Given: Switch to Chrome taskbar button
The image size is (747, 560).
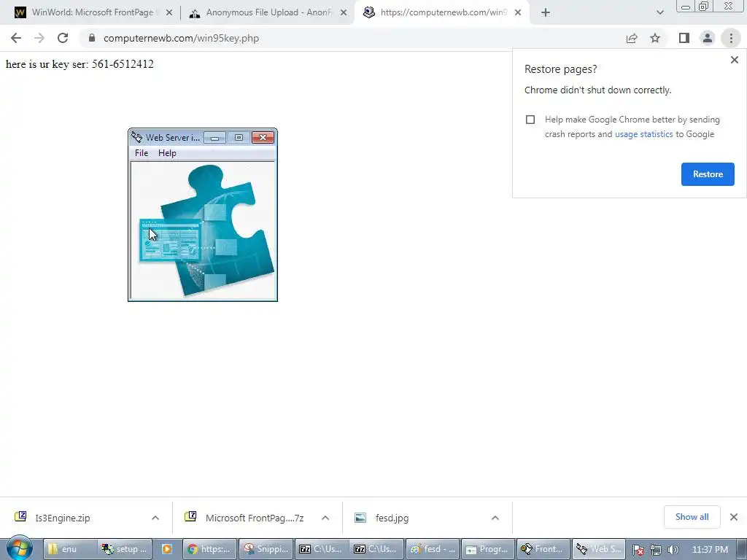Looking at the screenshot, I should click(x=209, y=549).
